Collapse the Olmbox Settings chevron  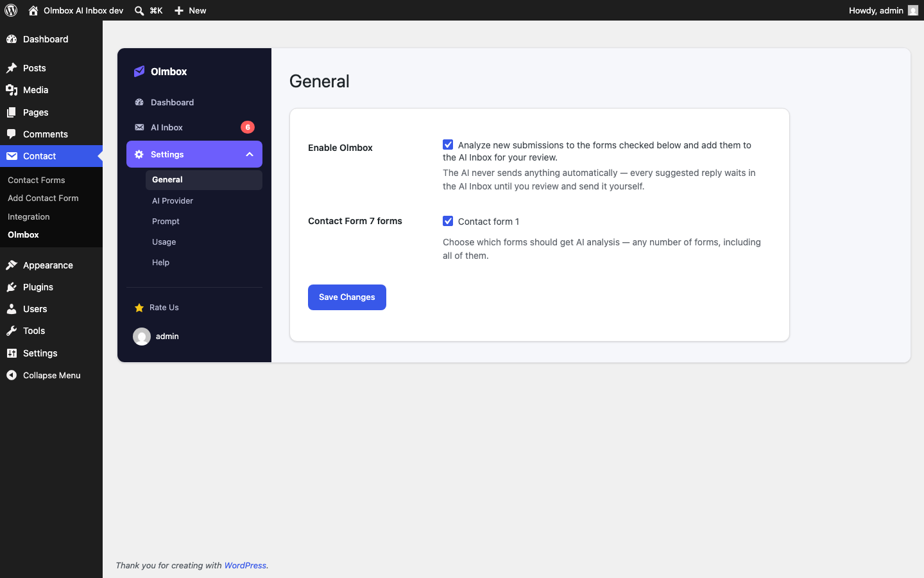pyautogui.click(x=250, y=154)
